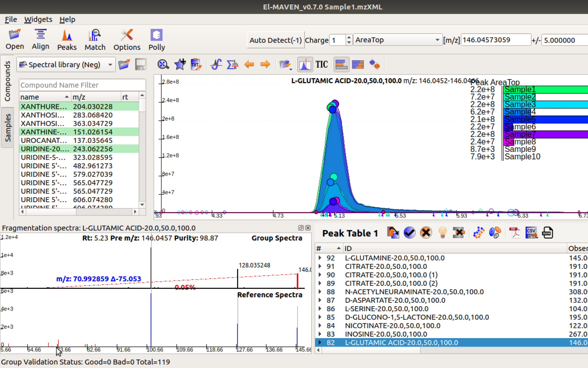The image size is (588, 368).
Task: Toggle EIC peak display button
Action: [305, 65]
